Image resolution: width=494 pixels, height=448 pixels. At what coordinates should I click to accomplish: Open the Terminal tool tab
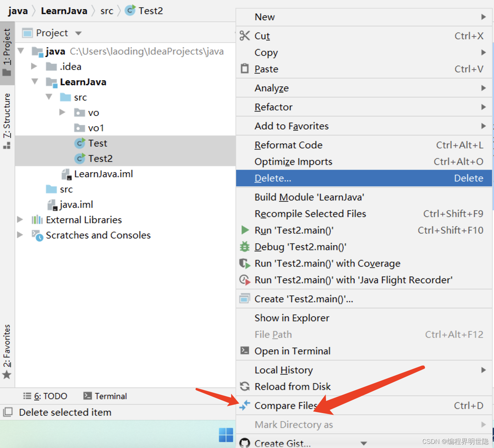(x=105, y=396)
